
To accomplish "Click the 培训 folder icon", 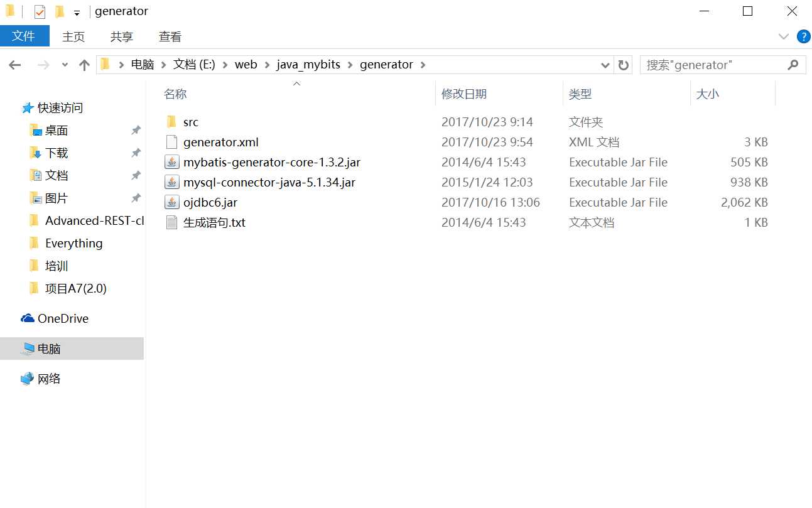I will [35, 266].
